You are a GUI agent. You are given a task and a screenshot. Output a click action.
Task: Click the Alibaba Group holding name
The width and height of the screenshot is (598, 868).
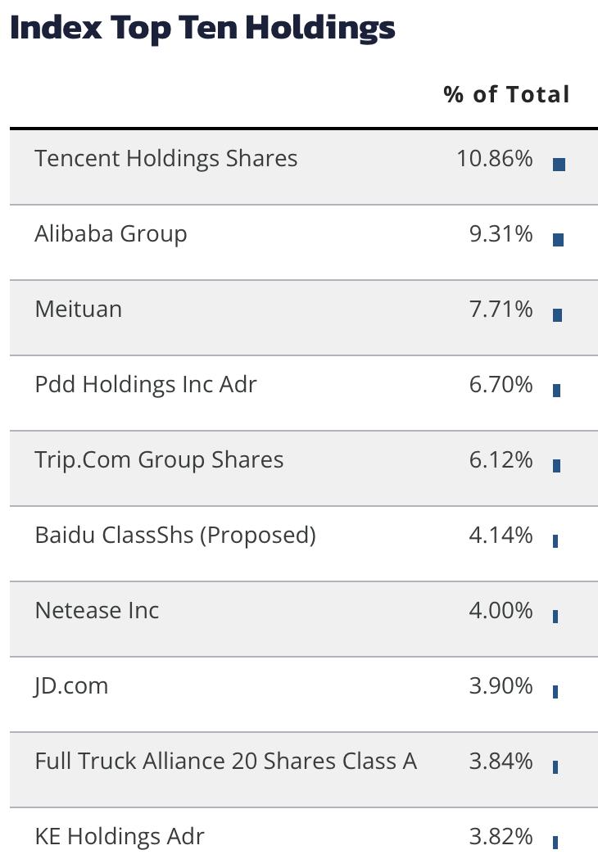[111, 234]
